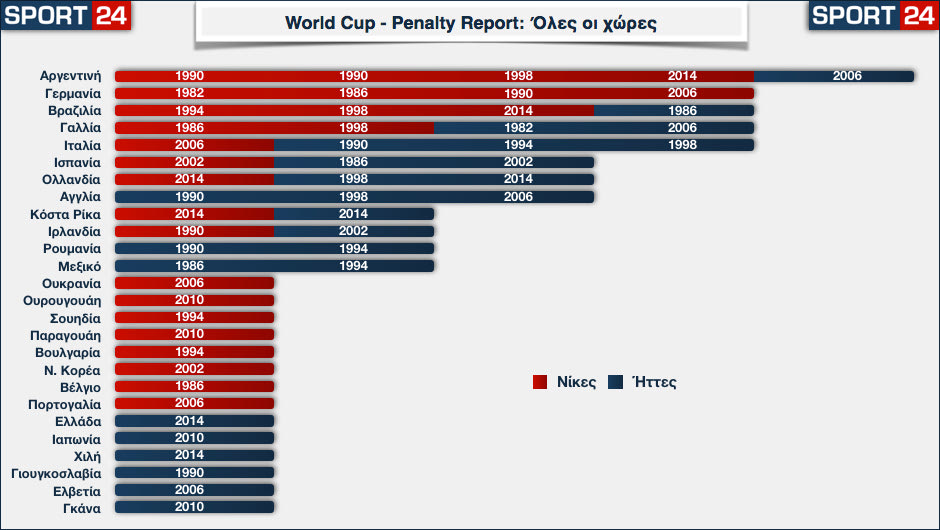Click Αργεντινή's red 2014 win segment
The height and width of the screenshot is (530, 940).
pyautogui.click(x=683, y=76)
